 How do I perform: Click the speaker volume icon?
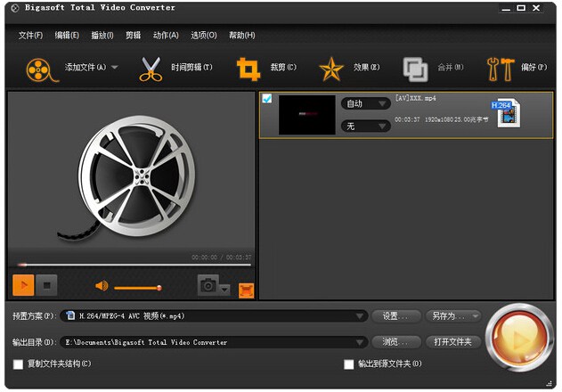point(102,286)
